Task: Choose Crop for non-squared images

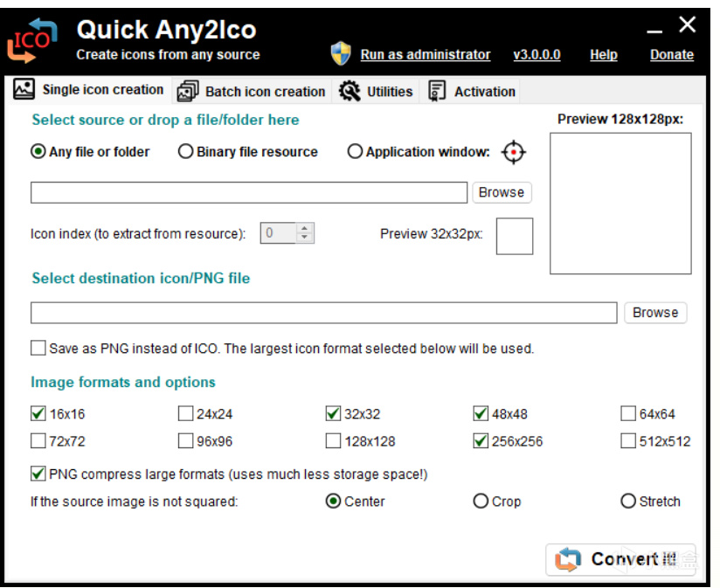Action: (x=481, y=502)
